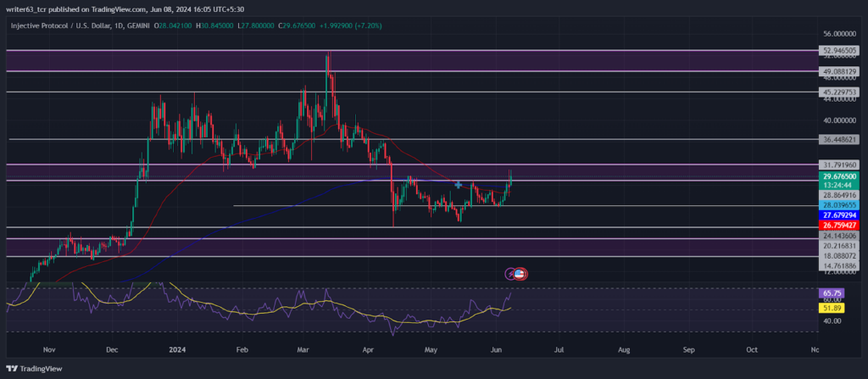Screen dimensions: 868x379
Task: Click the Sep label on the time axis
Action: point(688,350)
